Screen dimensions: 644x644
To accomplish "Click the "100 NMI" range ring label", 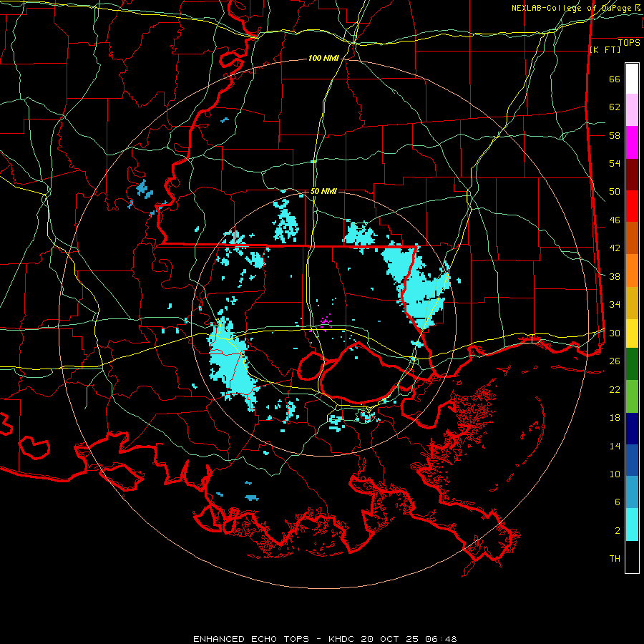I will [x=323, y=59].
